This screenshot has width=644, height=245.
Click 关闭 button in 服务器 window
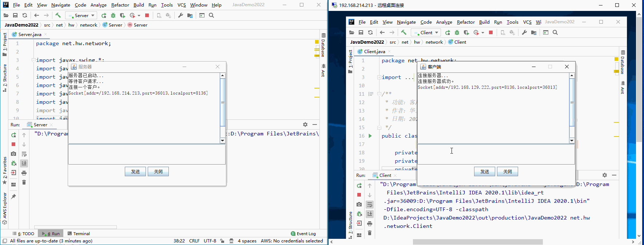point(158,171)
